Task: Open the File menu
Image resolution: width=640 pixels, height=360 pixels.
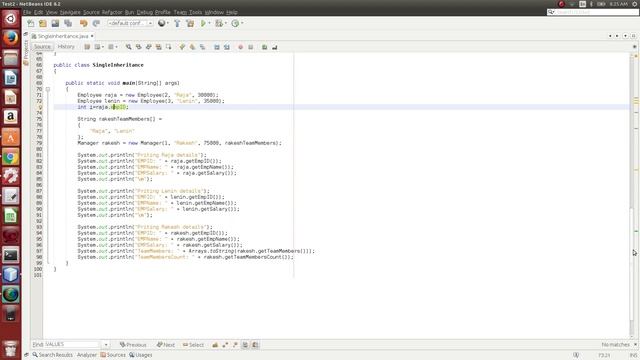Action: (x=27, y=12)
